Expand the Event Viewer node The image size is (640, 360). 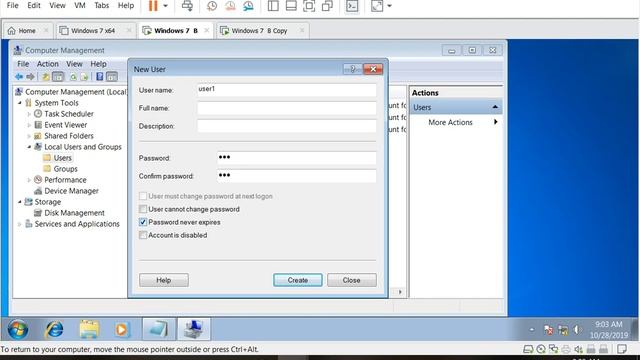pyautogui.click(x=29, y=125)
